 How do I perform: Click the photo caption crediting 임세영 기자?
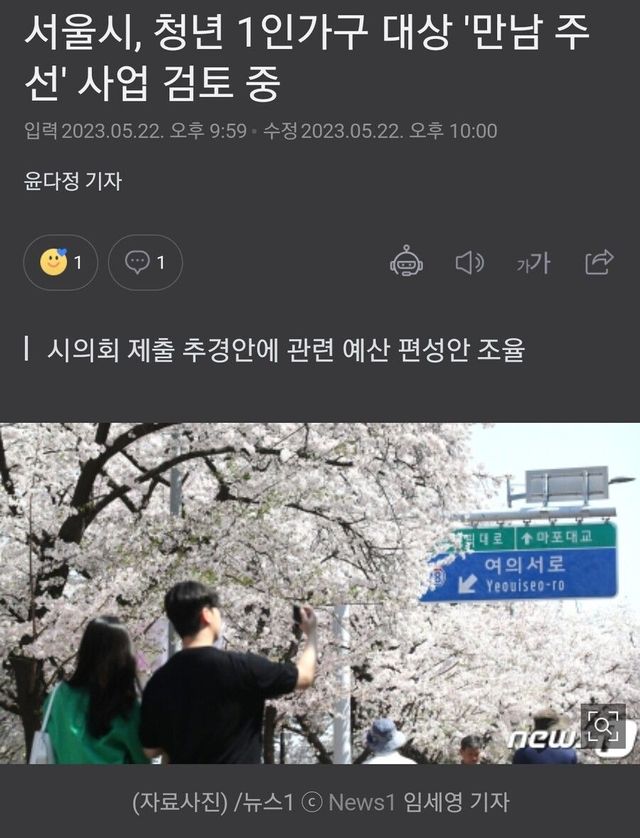(x=321, y=802)
